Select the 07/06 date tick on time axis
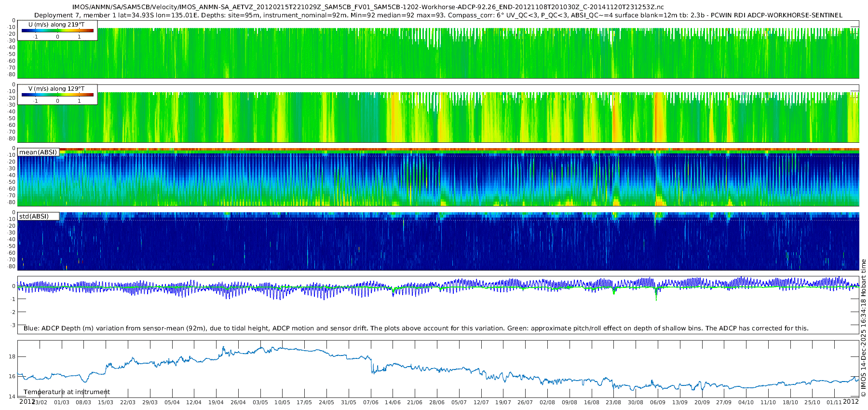 pos(370,403)
